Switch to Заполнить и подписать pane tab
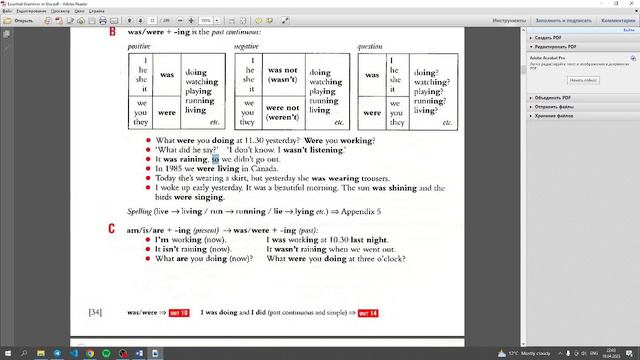 click(563, 20)
